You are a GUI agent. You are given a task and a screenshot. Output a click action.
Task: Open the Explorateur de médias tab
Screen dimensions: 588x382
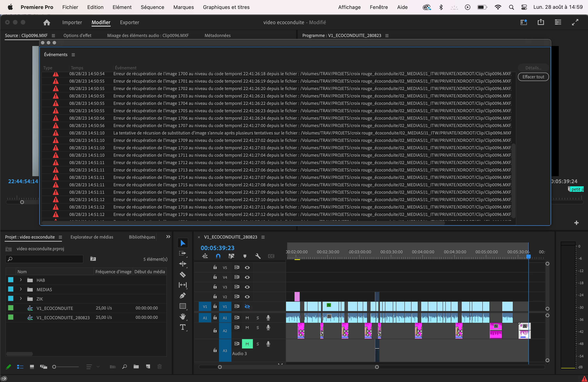[92, 237]
